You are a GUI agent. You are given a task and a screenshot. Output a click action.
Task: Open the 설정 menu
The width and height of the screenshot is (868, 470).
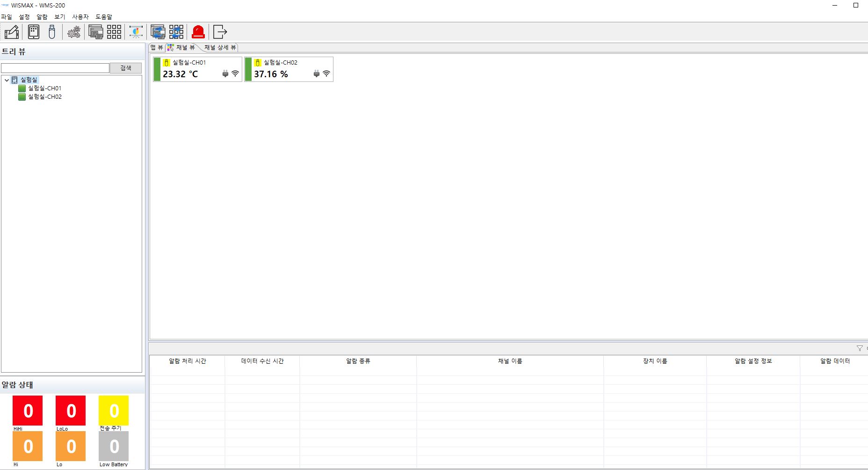tap(24, 17)
